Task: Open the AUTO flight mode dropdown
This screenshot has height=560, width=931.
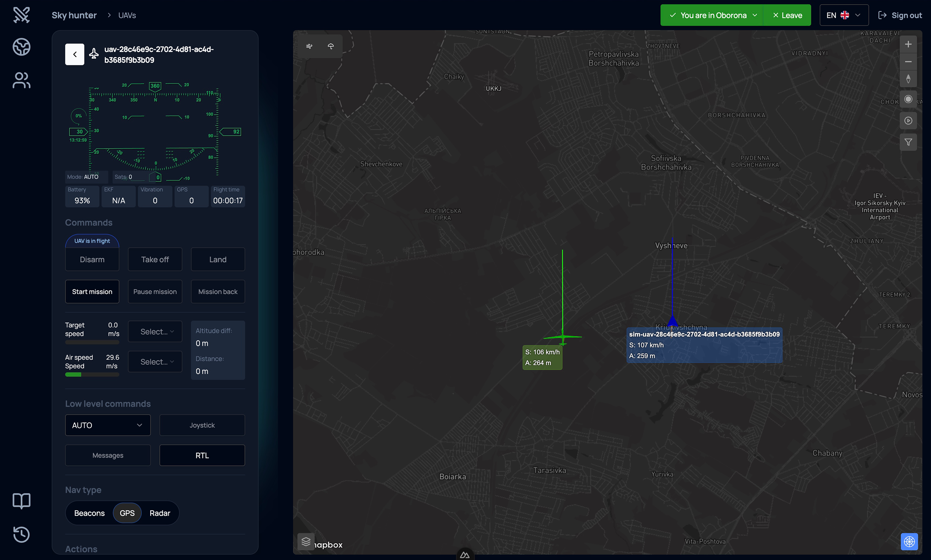Action: pyautogui.click(x=108, y=425)
